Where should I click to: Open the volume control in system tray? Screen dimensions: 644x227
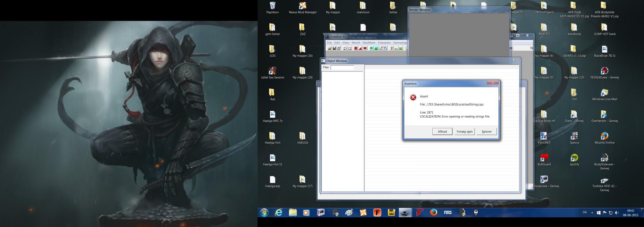pos(616,213)
